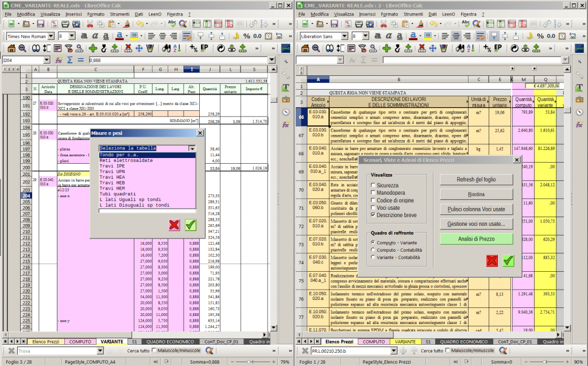588x366 pixels.
Task: Open Undo history dropdown arrow, left window
Action: pyautogui.click(x=146, y=24)
